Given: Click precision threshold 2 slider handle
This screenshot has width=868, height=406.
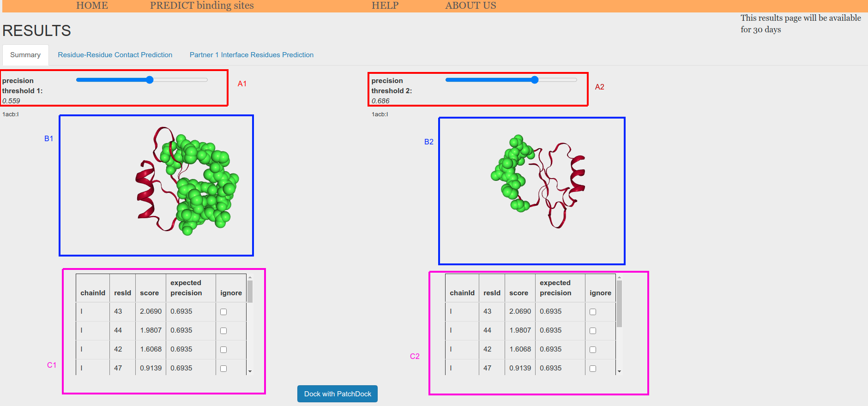Looking at the screenshot, I should tap(535, 80).
